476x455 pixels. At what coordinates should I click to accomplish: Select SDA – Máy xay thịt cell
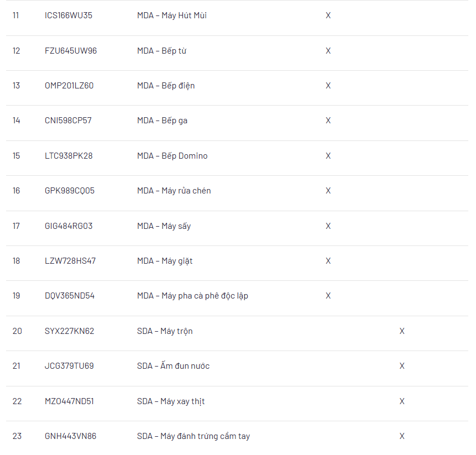click(171, 401)
